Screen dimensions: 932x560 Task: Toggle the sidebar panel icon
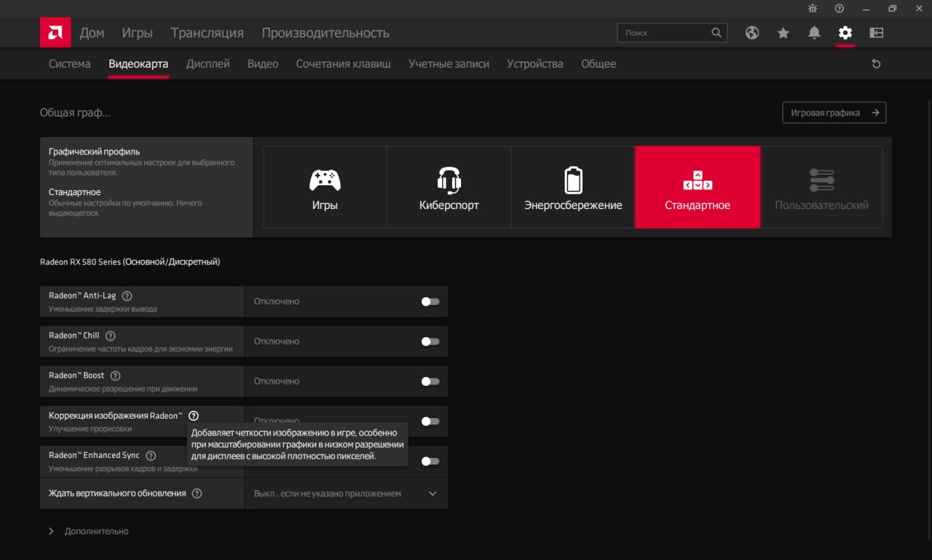876,33
